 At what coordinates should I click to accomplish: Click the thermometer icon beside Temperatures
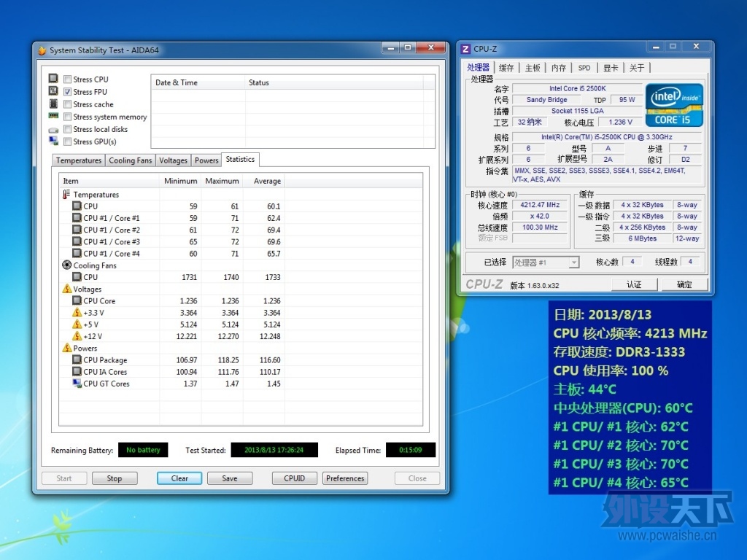click(66, 194)
